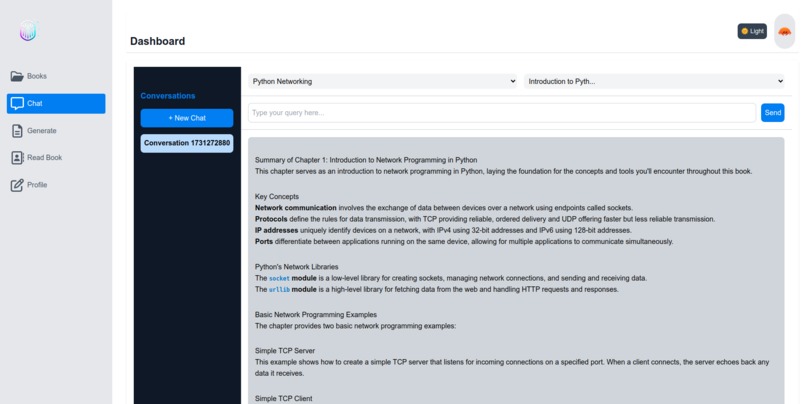Open the user avatar menu
The width and height of the screenshot is (806, 404).
784,31
